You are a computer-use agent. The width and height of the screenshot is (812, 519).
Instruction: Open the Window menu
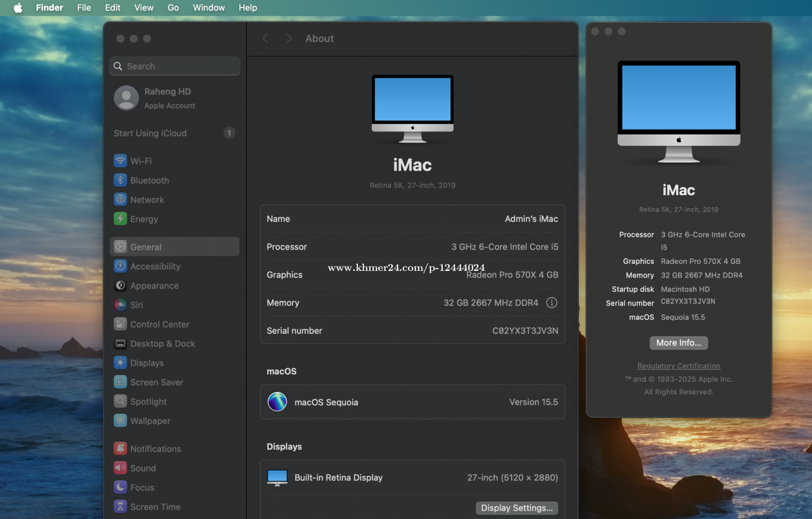tap(209, 8)
